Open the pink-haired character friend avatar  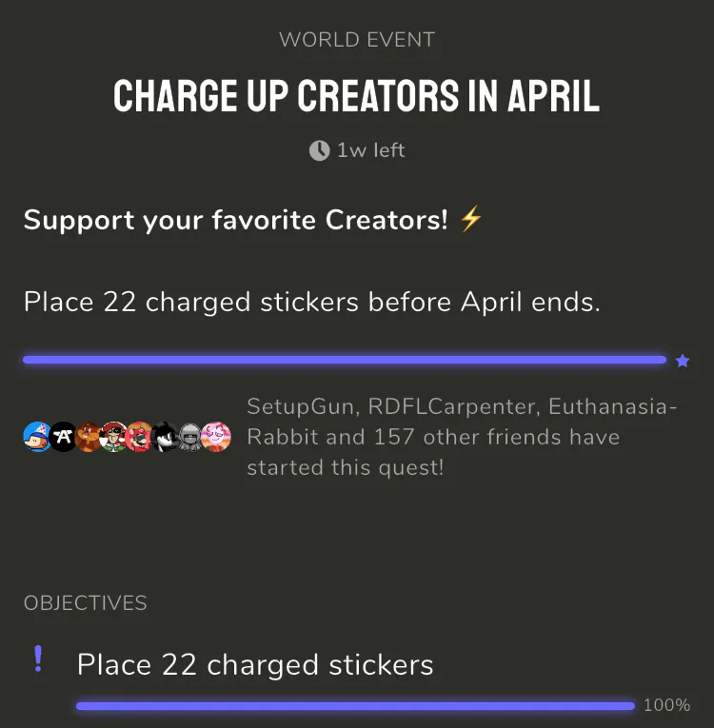[216, 437]
